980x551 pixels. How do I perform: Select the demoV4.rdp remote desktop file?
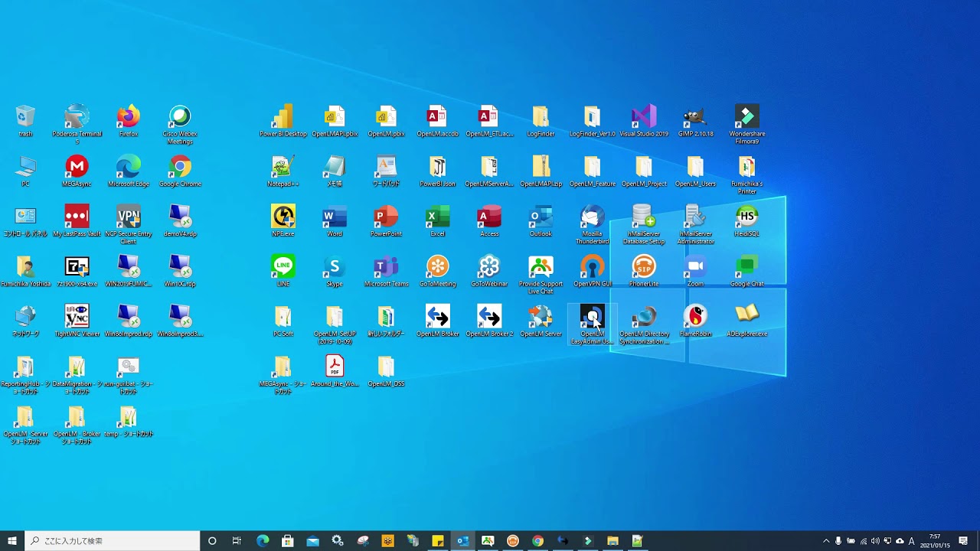click(x=180, y=221)
